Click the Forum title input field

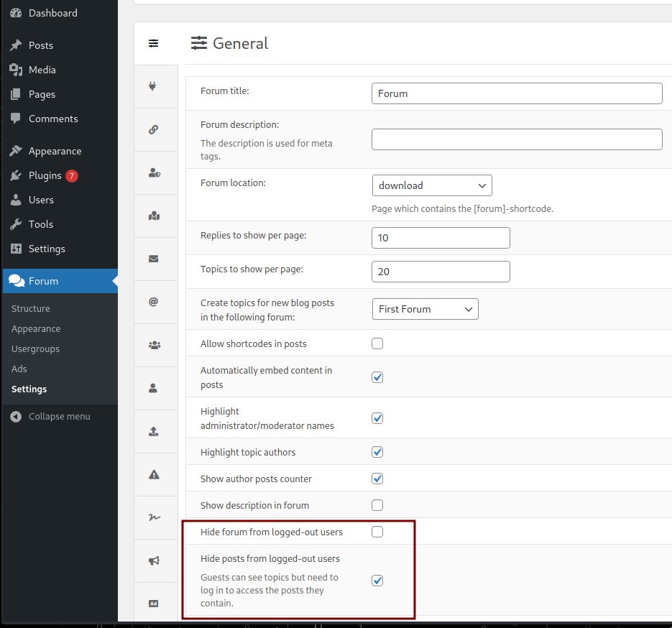(x=516, y=93)
